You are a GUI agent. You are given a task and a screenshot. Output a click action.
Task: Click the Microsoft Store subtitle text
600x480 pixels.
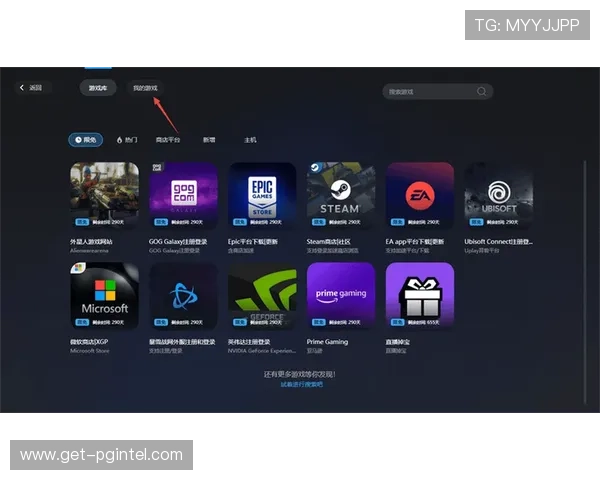[90, 351]
